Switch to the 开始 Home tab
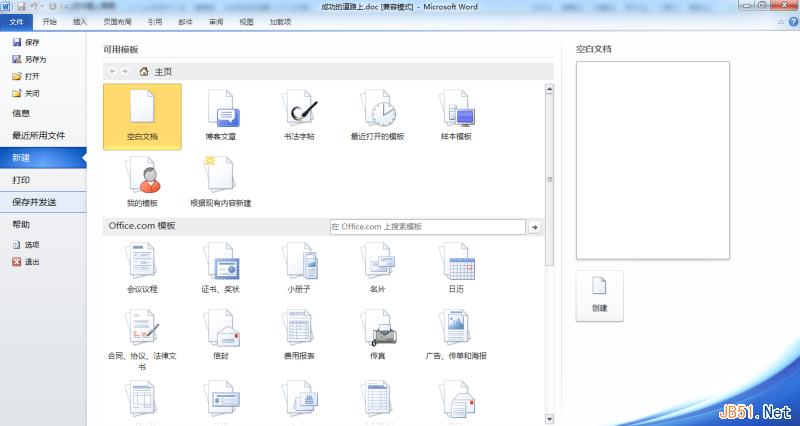This screenshot has height=426, width=800. [x=49, y=22]
